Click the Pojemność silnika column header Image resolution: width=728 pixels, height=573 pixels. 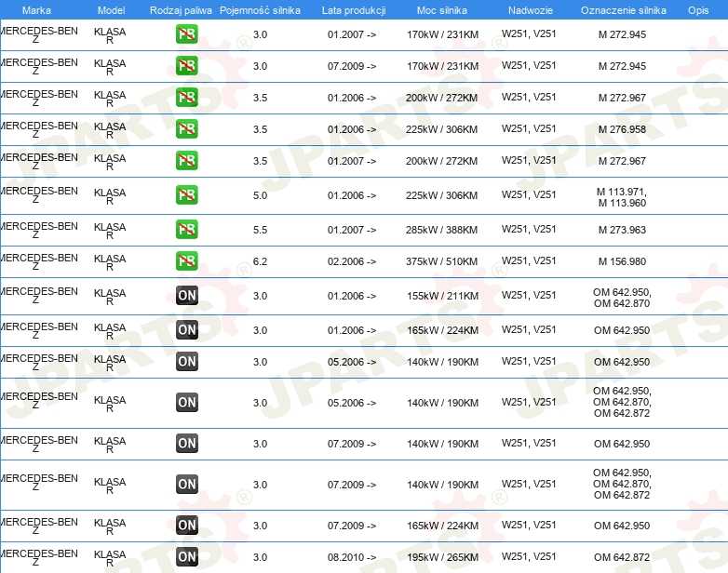tap(260, 10)
